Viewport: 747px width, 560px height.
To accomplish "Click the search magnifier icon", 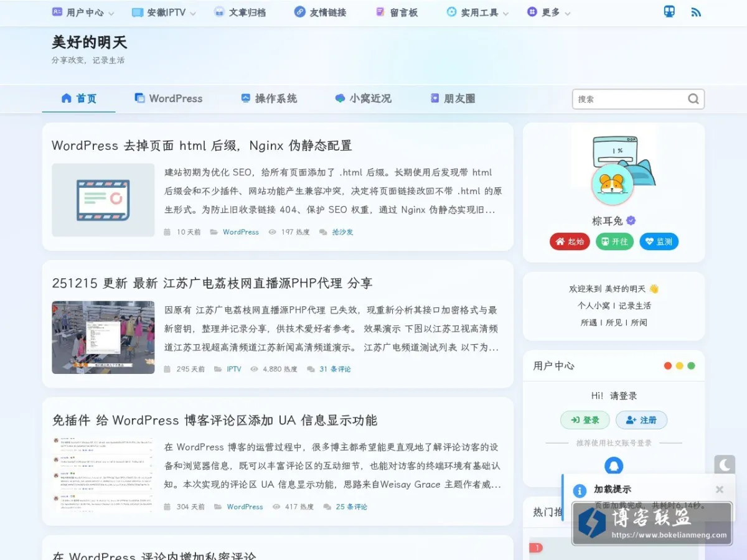I will point(693,99).
